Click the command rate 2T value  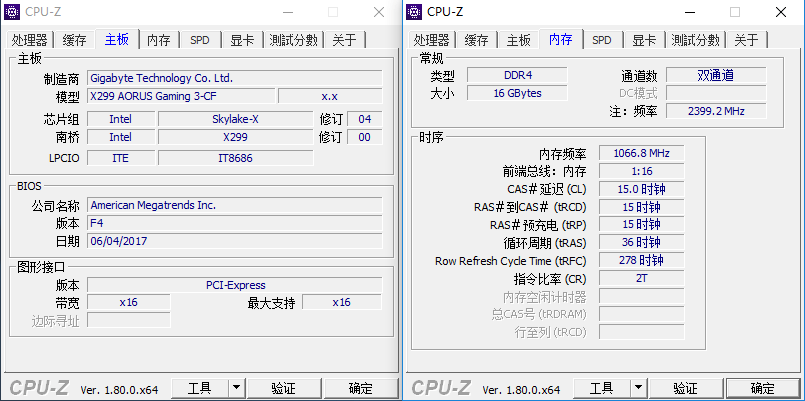[x=641, y=278]
